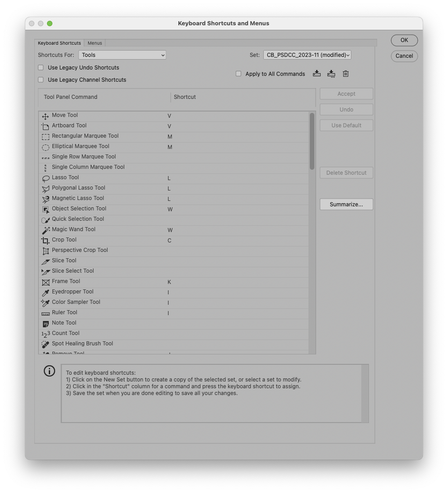Open the Set dropdown showing CB_PSDCC_2023-11
448x493 pixels.
pyautogui.click(x=307, y=55)
